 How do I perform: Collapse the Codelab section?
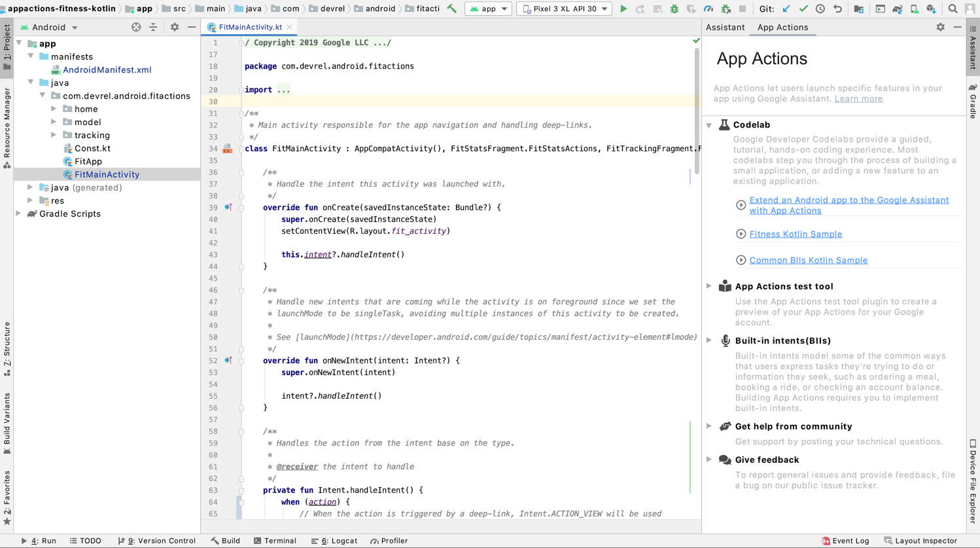tap(709, 125)
